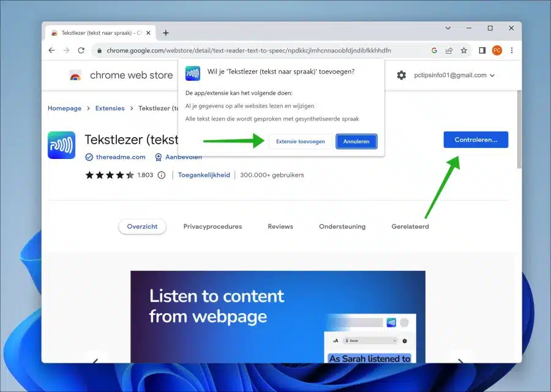This screenshot has height=392, width=551.
Task: Click the orange PC profile avatar
Action: pos(497,51)
